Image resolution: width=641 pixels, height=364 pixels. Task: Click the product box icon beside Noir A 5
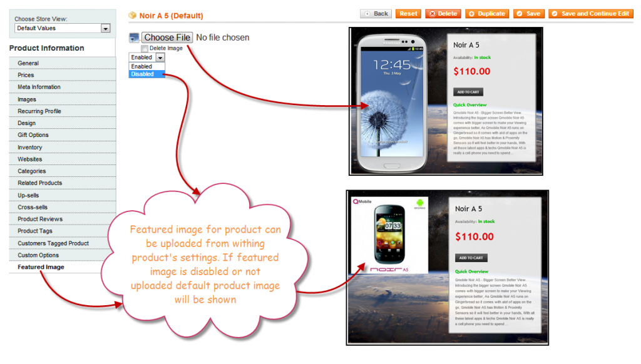coord(132,16)
